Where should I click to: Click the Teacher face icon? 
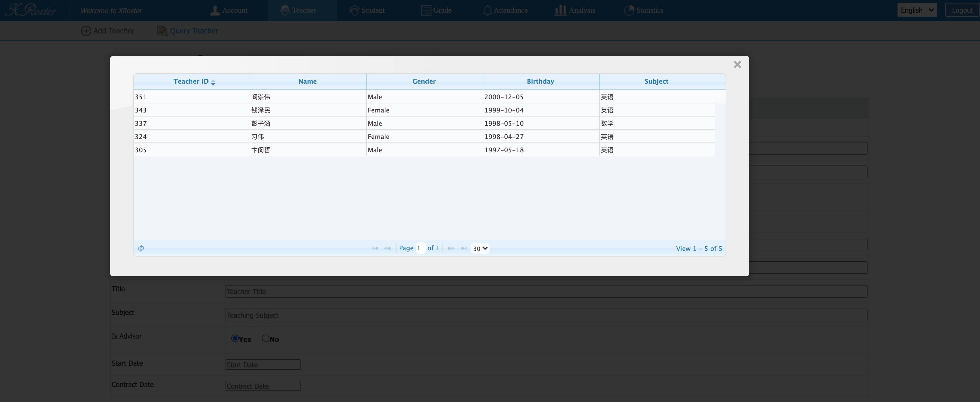pos(285,10)
